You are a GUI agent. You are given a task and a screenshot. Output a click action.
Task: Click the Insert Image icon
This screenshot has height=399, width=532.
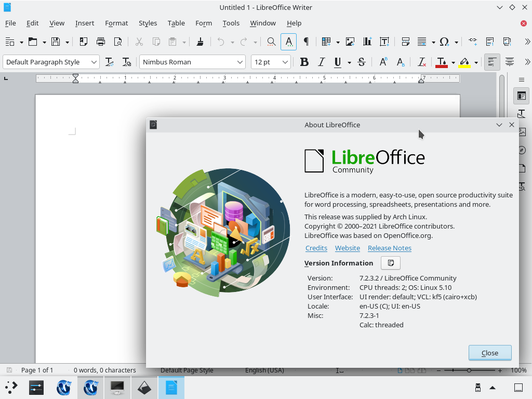(x=350, y=42)
